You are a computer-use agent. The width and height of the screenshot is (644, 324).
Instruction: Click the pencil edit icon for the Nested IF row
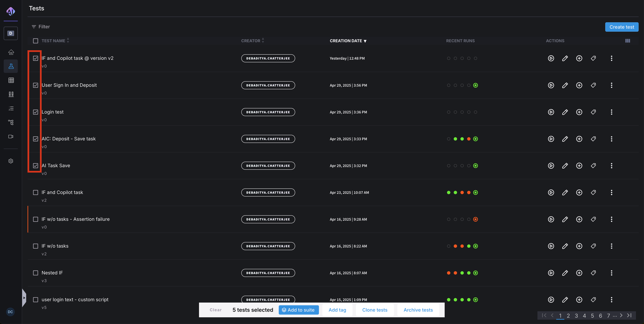565,273
